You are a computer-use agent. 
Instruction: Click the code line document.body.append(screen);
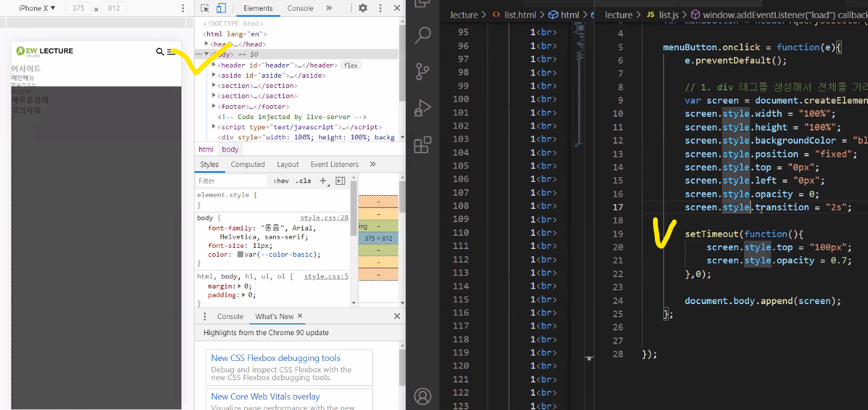tap(763, 301)
